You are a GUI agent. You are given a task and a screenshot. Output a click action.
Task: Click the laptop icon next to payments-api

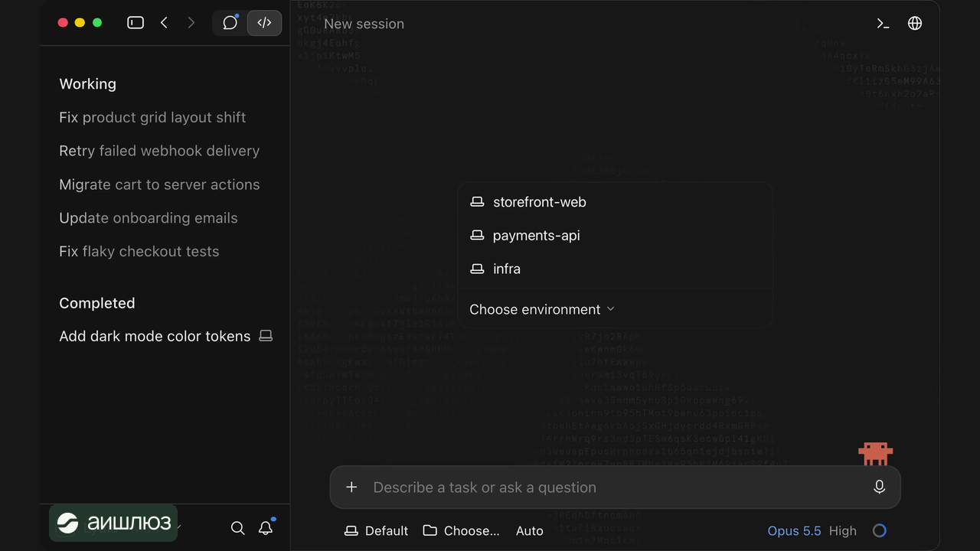(x=477, y=236)
